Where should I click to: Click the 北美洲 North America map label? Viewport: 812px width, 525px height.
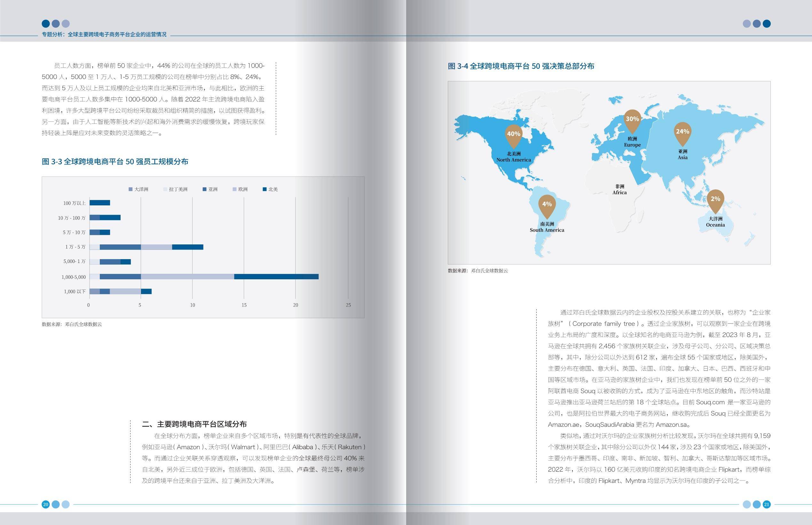(x=514, y=157)
